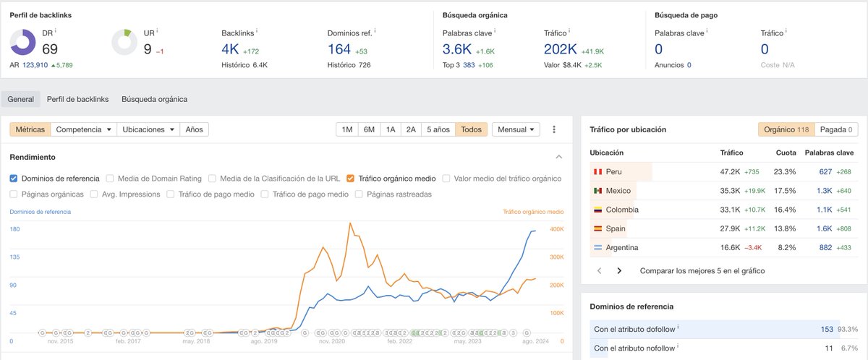Image resolution: width=868 pixels, height=360 pixels.
Task: Click the Peru flag icon
Action: coord(597,172)
